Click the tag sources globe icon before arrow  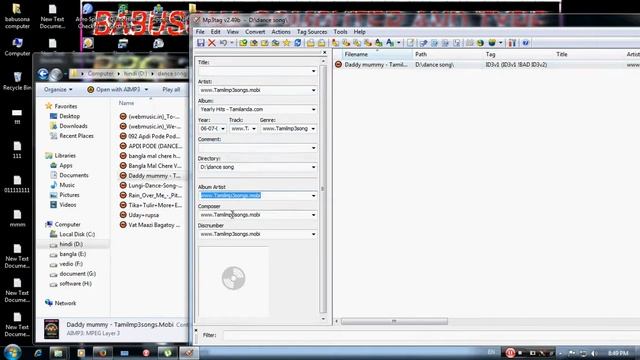point(492,43)
